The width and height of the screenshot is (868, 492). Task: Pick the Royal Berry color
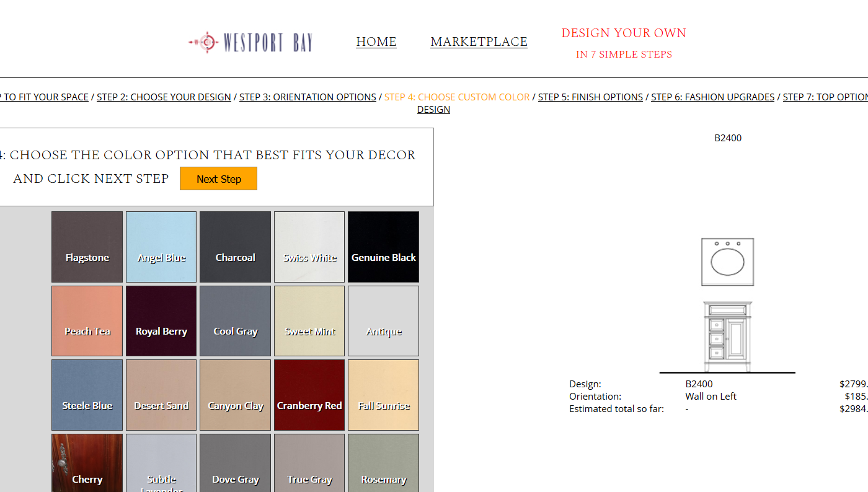click(x=161, y=320)
